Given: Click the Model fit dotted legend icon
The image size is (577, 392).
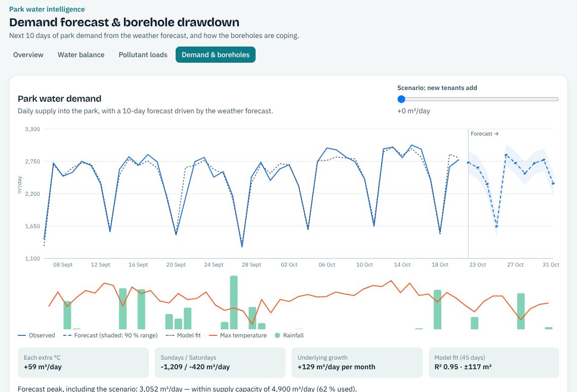Looking at the screenshot, I should tap(170, 335).
